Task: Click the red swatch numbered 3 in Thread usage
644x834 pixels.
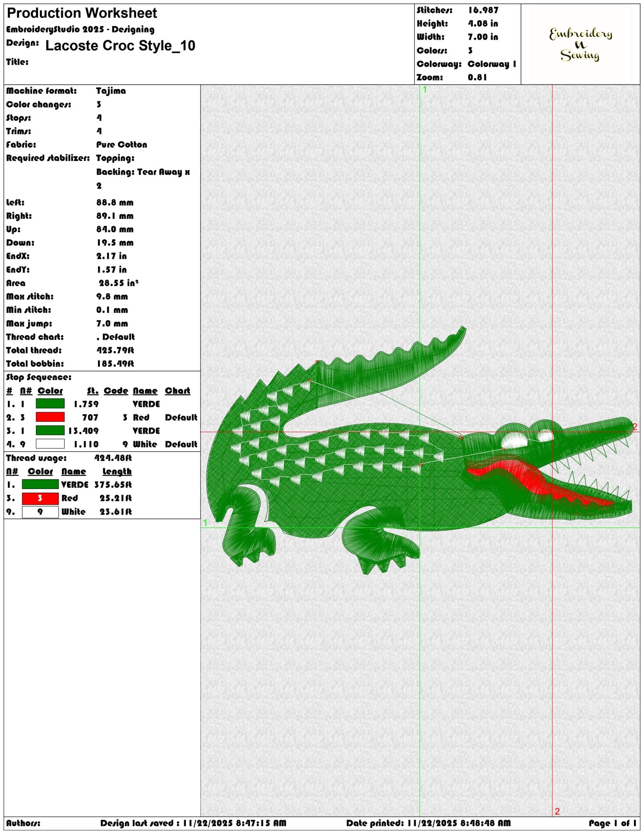Action: [x=40, y=498]
